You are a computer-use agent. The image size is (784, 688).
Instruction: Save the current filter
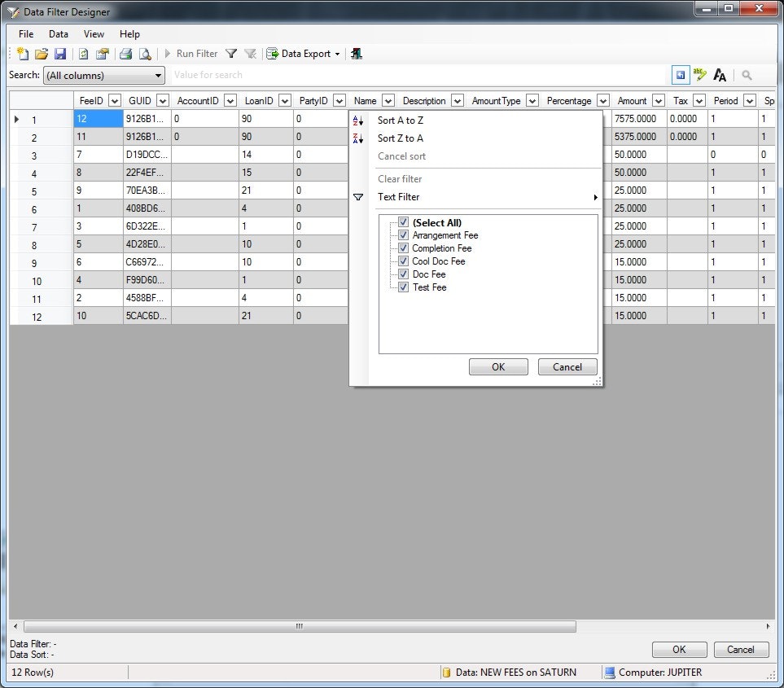(x=61, y=54)
